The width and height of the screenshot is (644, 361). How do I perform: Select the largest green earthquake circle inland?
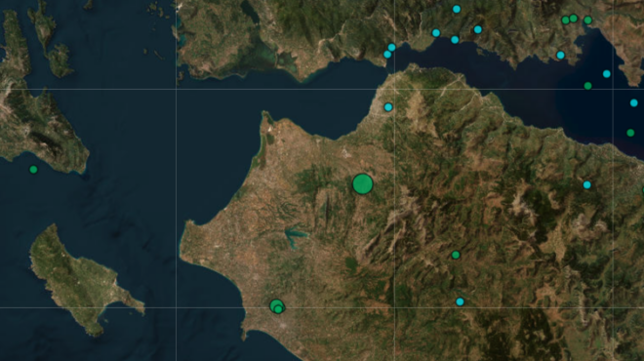pos(363,184)
